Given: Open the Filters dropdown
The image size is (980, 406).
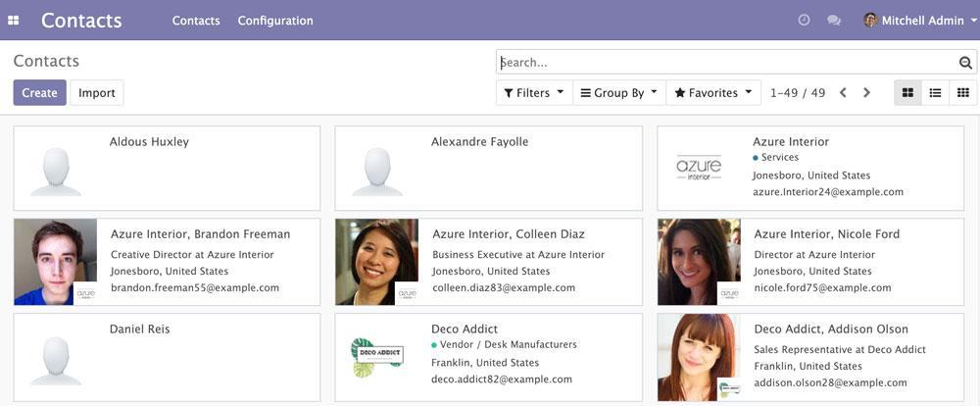Looking at the screenshot, I should [x=534, y=92].
